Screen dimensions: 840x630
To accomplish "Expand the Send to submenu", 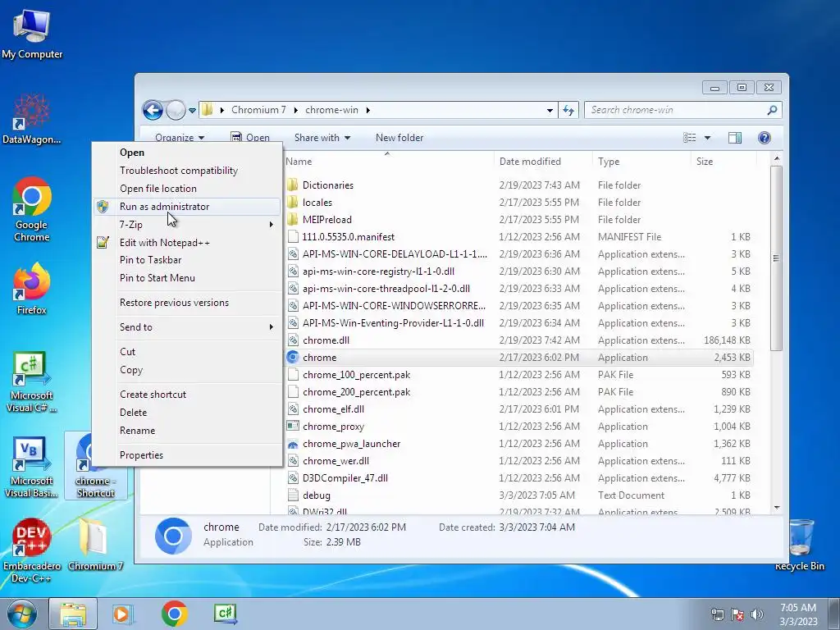I will 271,326.
